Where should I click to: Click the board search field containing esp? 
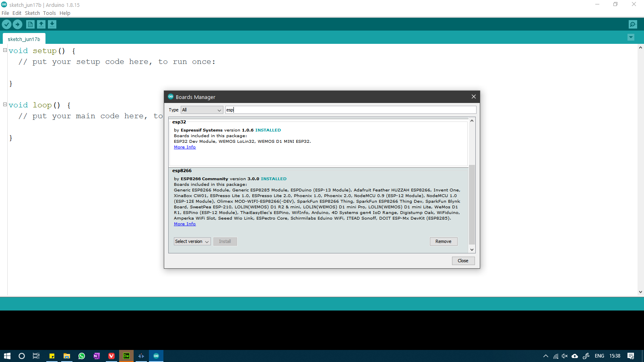click(351, 110)
